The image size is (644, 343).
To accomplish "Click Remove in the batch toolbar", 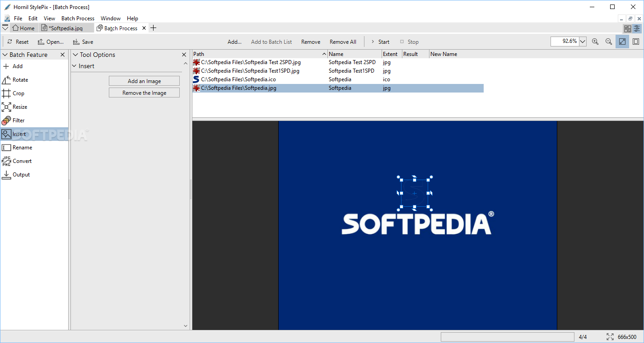I will pyautogui.click(x=311, y=42).
